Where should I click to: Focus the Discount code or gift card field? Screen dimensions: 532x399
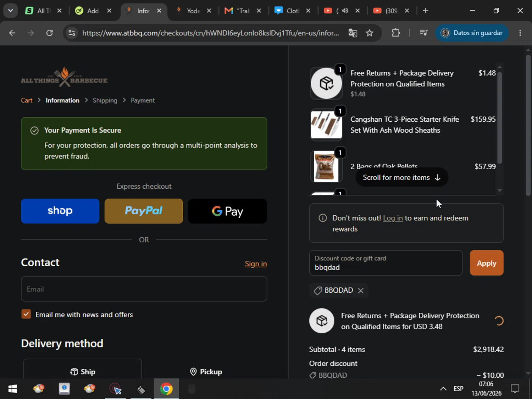click(386, 263)
